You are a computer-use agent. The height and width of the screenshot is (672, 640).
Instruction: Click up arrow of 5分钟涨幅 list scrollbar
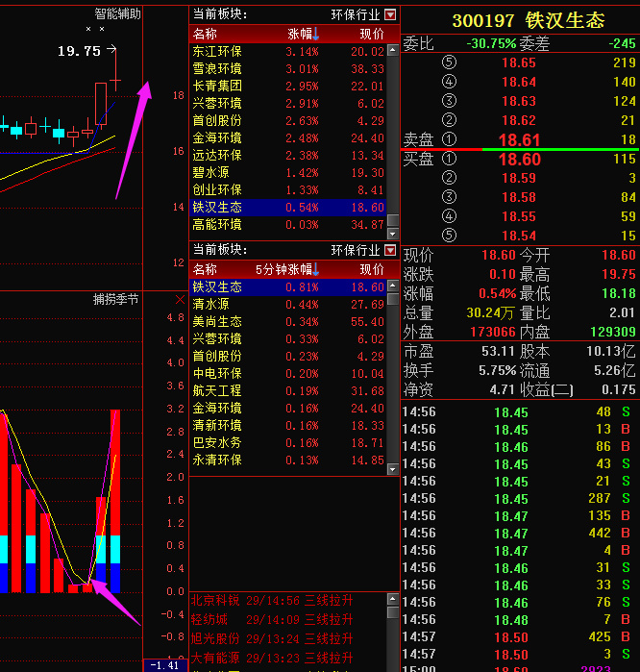[393, 286]
